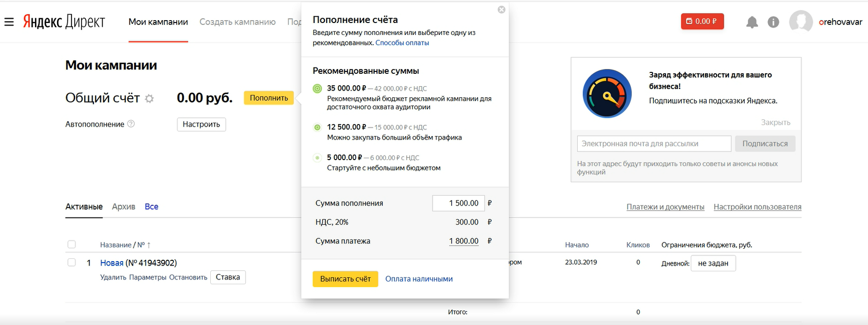
Task: Follow the Оплата наличными link
Action: click(x=419, y=279)
